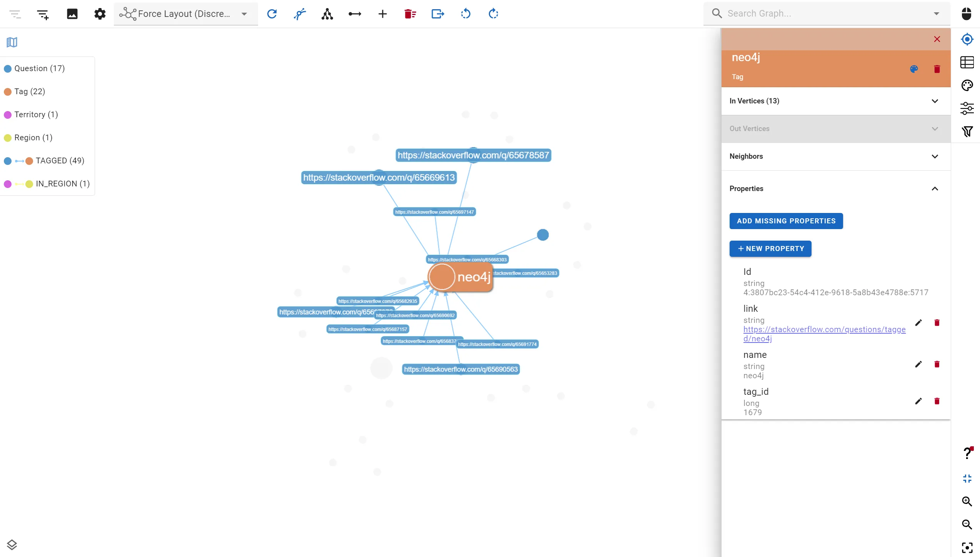
Task: Change neo4j vertex color with palette icon
Action: [x=914, y=69]
